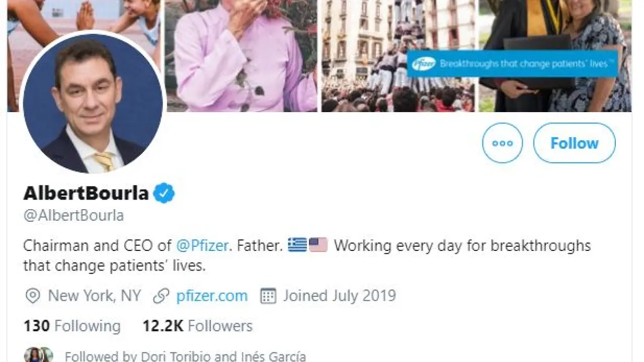Click the calendar joined-date icon
Viewport: 644px width, 362px height.
tap(268, 296)
